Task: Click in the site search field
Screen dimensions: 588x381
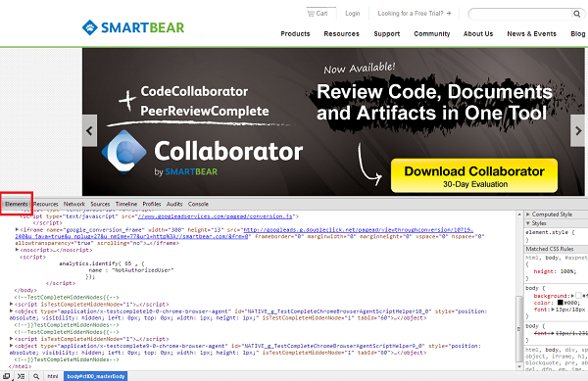Action: [x=519, y=14]
